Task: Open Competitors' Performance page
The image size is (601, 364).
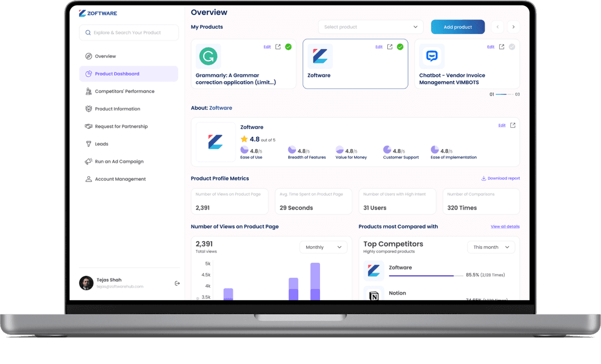Action: click(x=129, y=92)
